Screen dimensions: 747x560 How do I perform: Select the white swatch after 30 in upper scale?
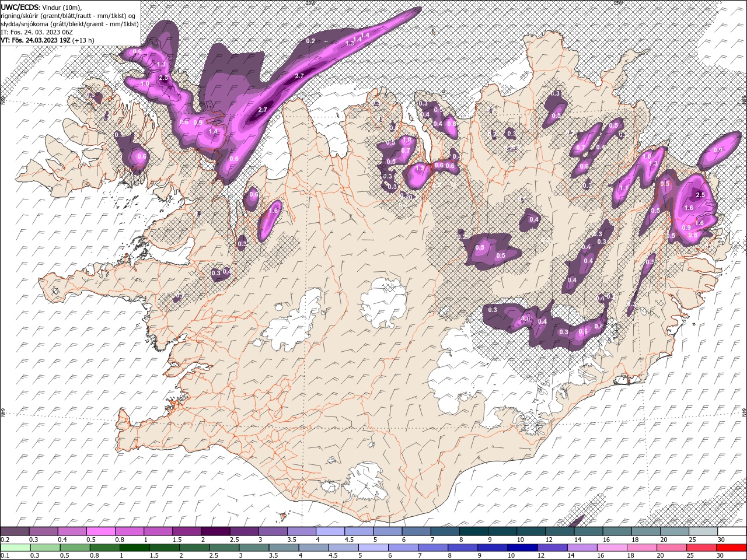731,531
